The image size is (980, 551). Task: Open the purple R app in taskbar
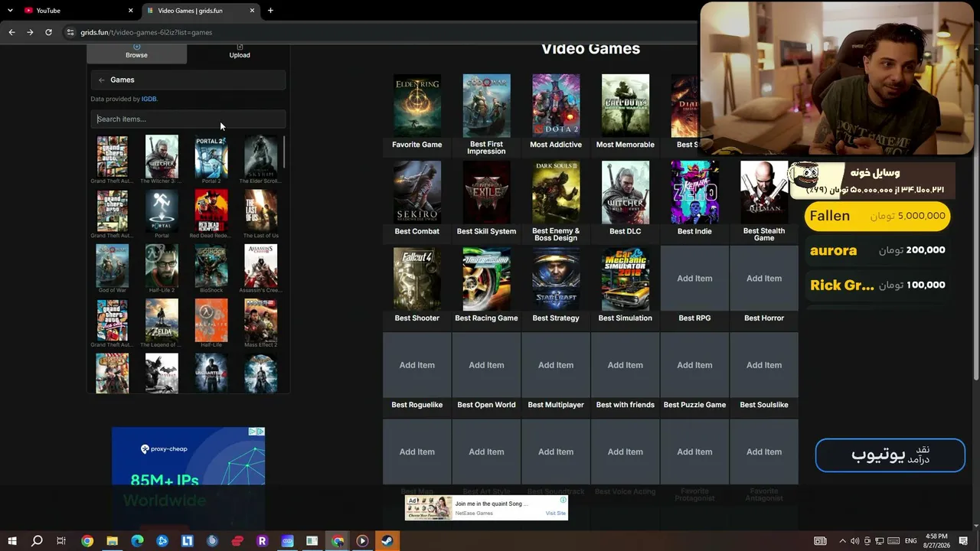pyautogui.click(x=262, y=541)
